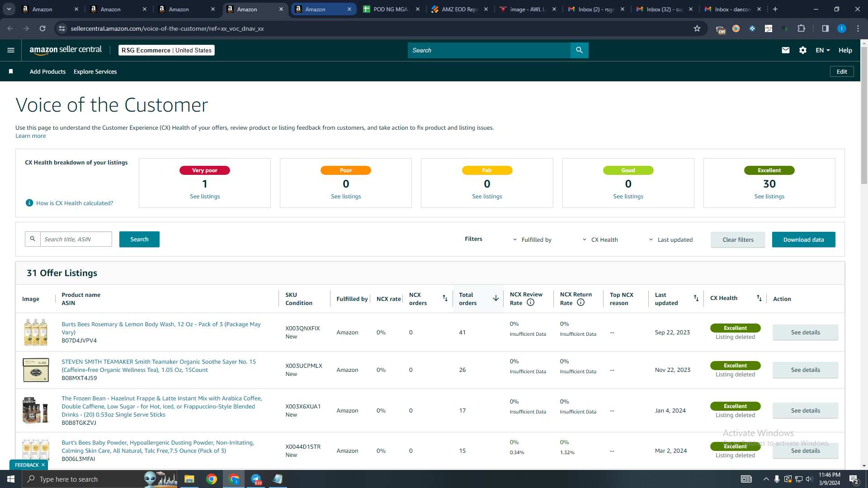Bookmark this page with the star icon

pos(697,28)
